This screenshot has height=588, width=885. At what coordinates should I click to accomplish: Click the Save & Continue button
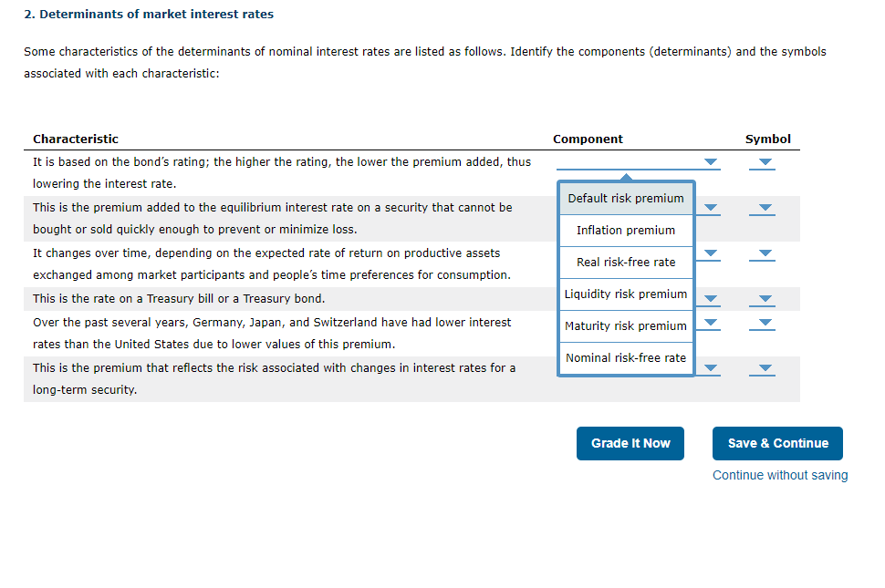(777, 443)
